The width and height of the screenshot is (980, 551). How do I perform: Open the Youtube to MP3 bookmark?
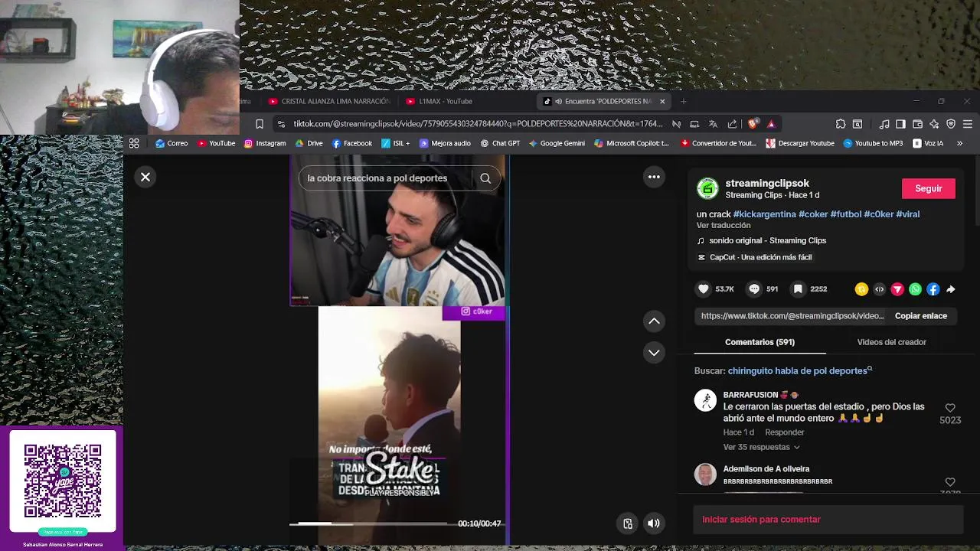pos(873,143)
